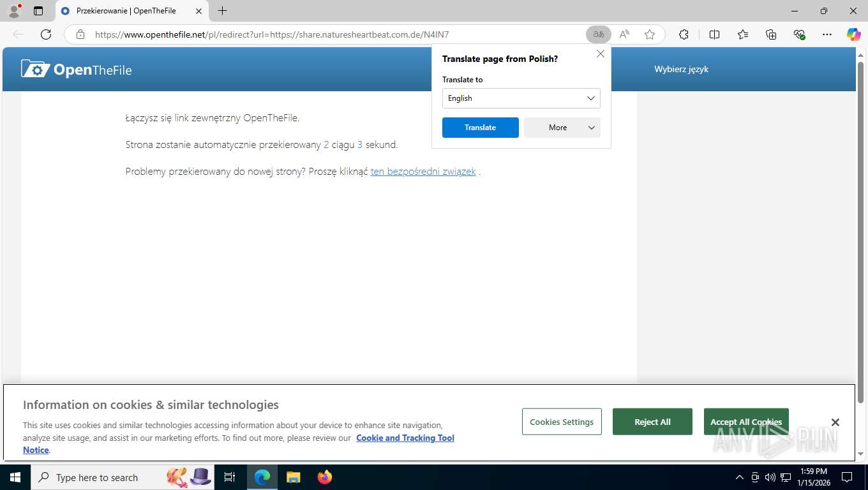Toggle the translate icon in address bar
The image size is (868, 490).
pyautogui.click(x=599, y=34)
